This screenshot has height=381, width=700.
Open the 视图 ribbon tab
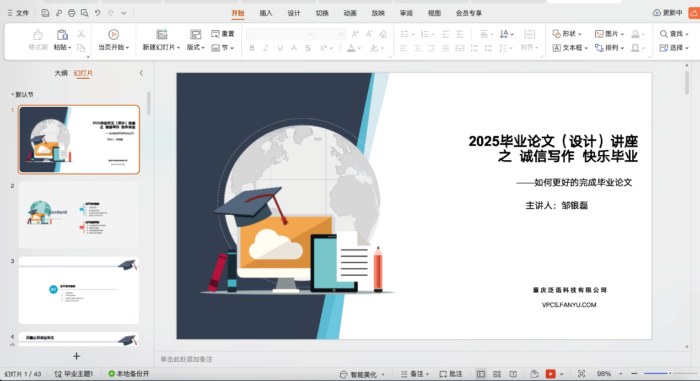click(x=434, y=13)
